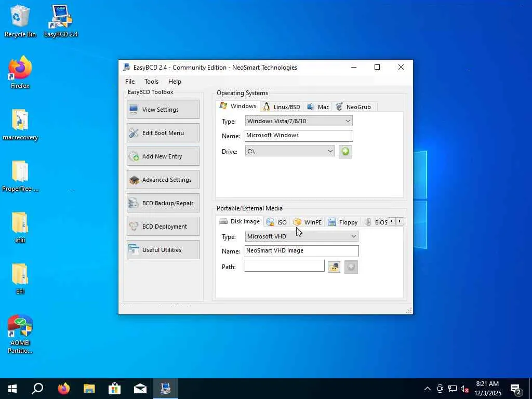Click EasyBCD taskbar button
Screen dimensions: 532x399
(x=166, y=389)
